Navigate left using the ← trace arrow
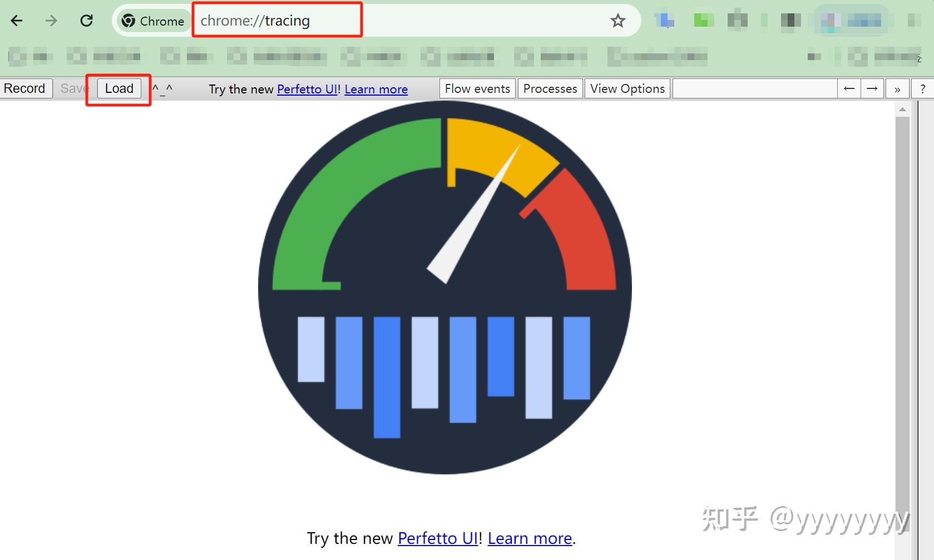Screen dimensions: 934x560 848,88
